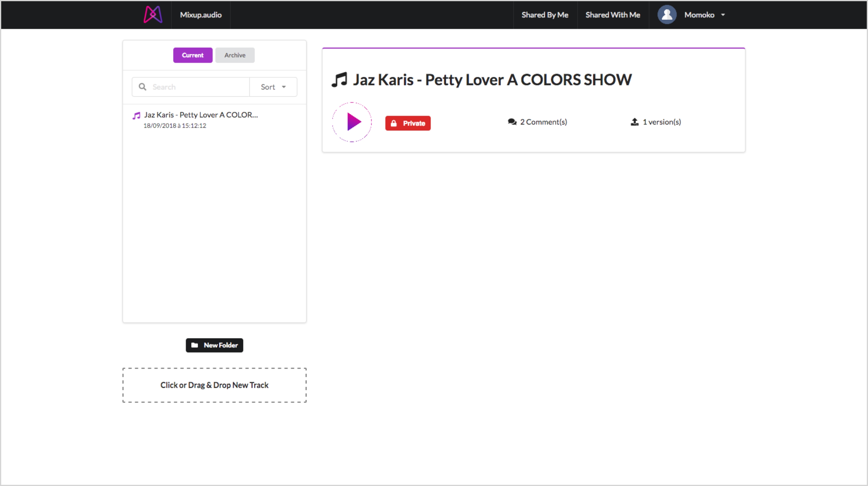Click the upload versions icon
This screenshot has height=486, width=868.
(x=634, y=122)
